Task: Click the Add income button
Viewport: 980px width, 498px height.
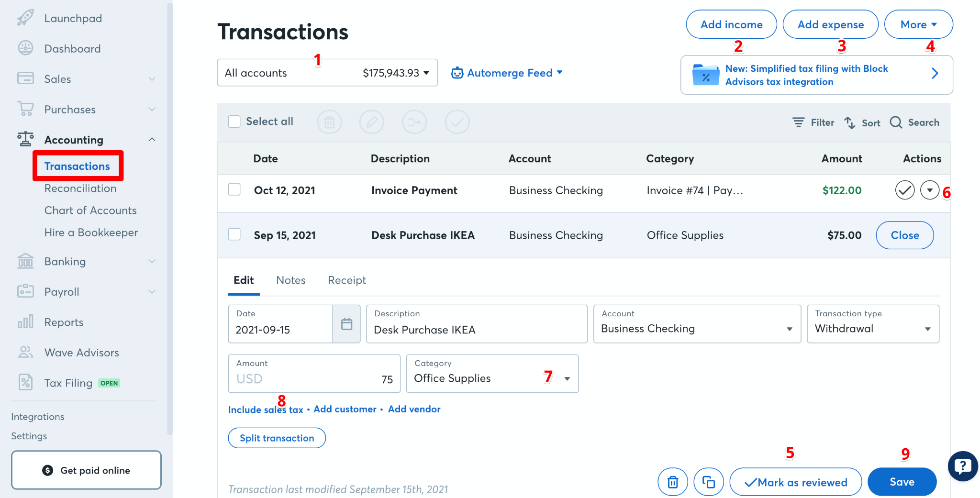Action: point(731,24)
